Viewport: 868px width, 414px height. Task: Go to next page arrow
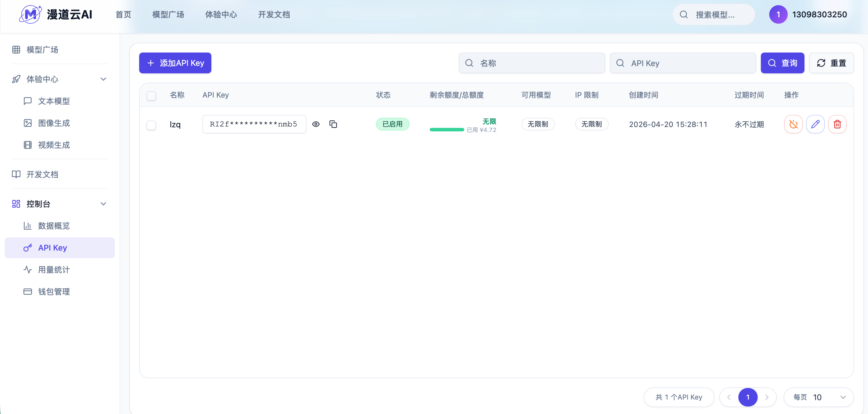click(x=767, y=397)
